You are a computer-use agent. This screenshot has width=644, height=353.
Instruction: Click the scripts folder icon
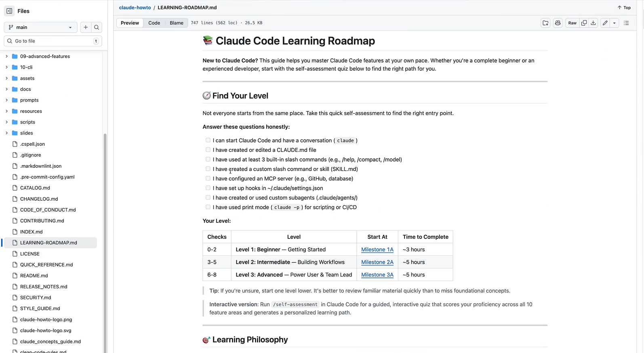(15, 122)
